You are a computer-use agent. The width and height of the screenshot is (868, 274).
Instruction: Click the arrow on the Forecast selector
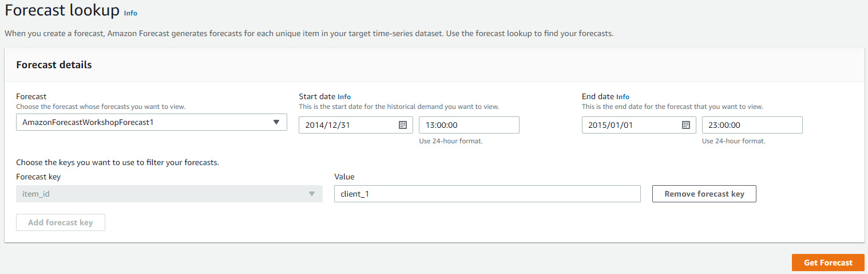click(276, 122)
